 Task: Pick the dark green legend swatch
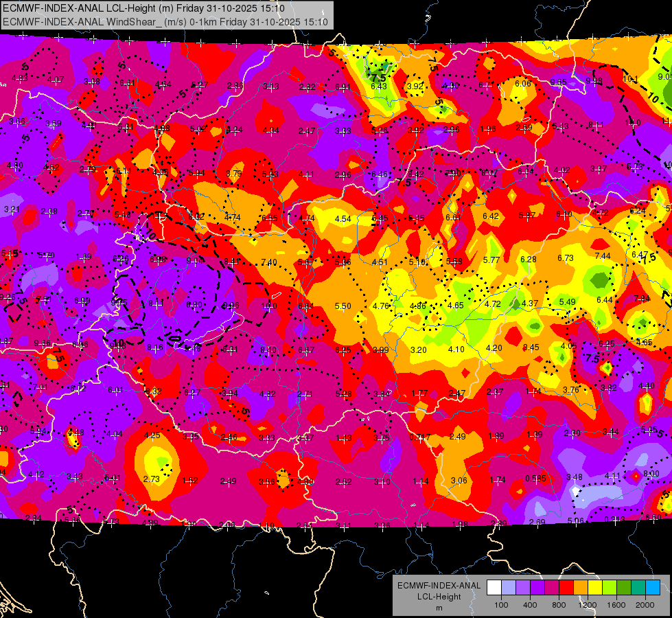click(624, 588)
